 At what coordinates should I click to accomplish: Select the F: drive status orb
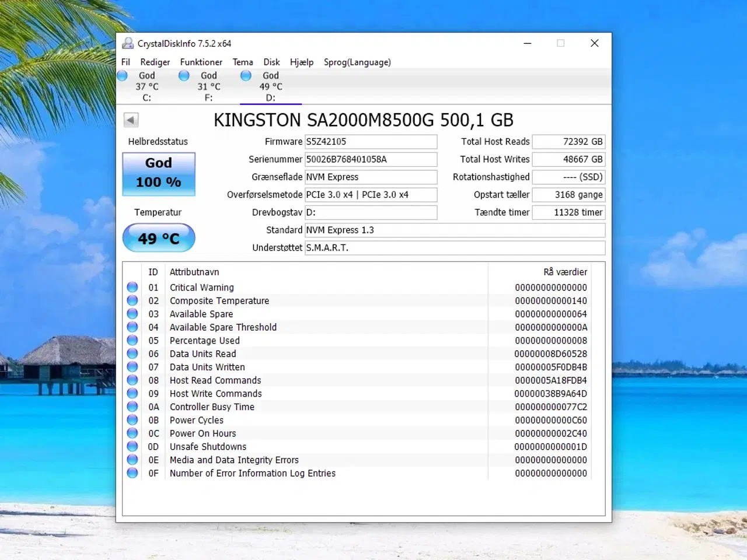click(184, 76)
